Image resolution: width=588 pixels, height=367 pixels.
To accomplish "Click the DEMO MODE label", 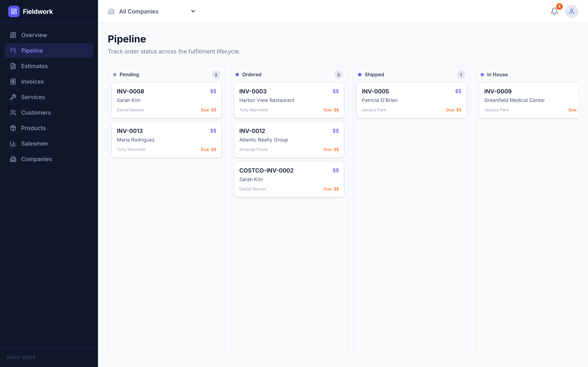I will 21,357.
